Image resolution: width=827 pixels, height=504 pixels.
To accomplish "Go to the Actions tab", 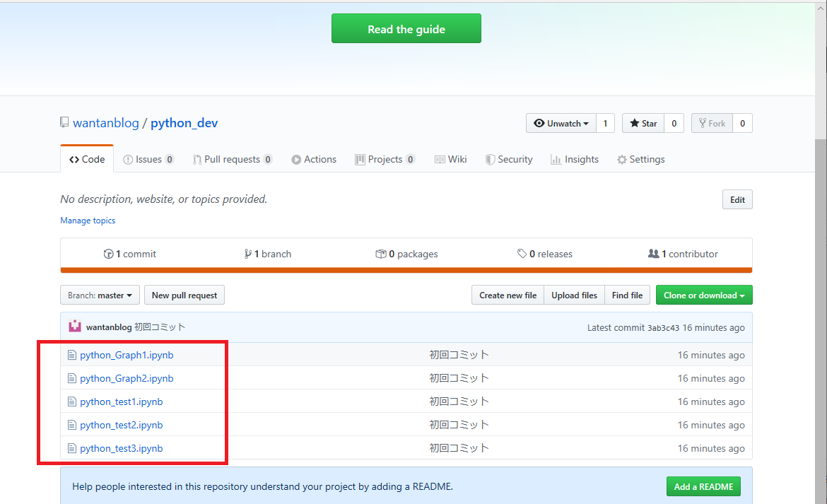I will 314,159.
